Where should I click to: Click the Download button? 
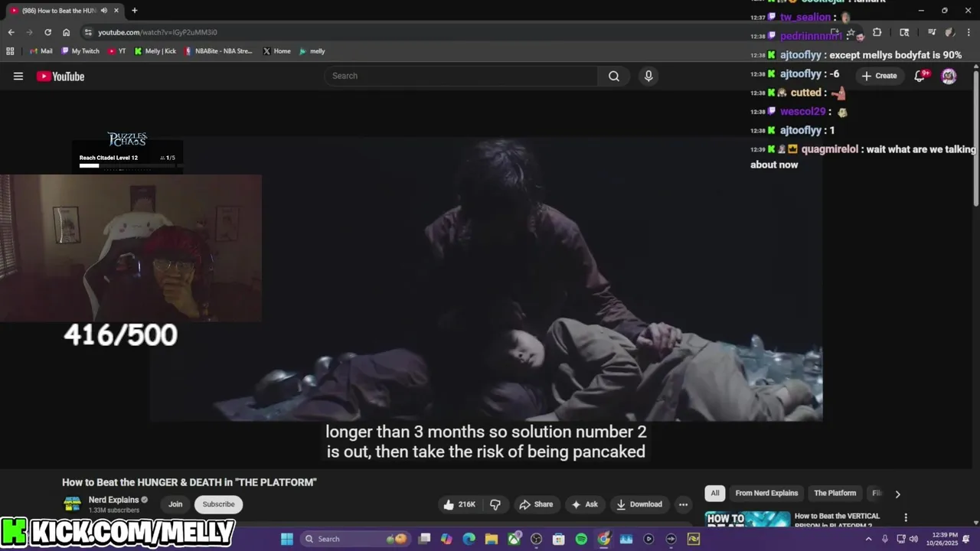(639, 504)
